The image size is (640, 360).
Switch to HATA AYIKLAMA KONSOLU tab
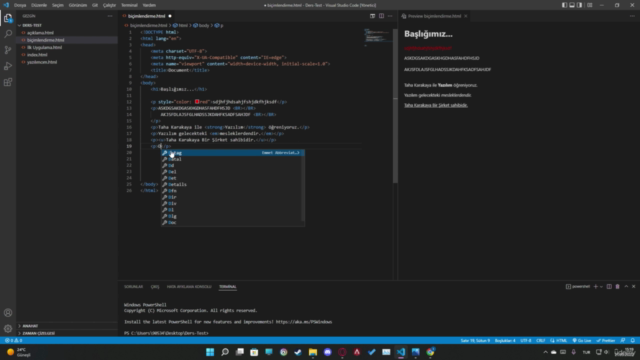click(x=189, y=287)
